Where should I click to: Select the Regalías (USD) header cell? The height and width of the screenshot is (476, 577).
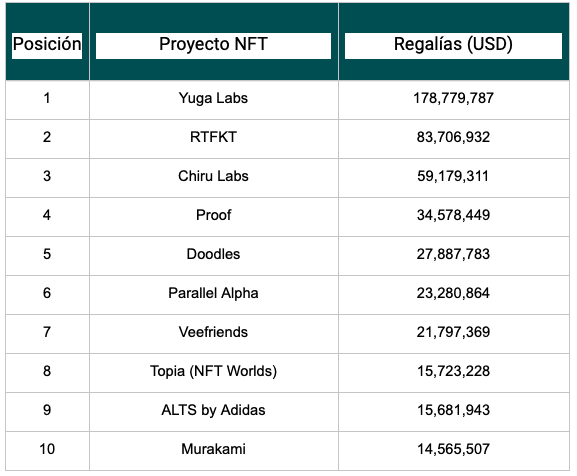pos(454,42)
